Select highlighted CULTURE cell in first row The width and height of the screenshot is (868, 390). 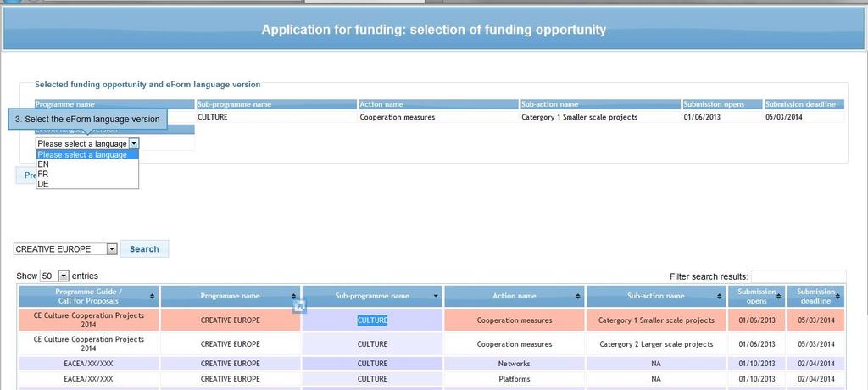[x=372, y=320]
